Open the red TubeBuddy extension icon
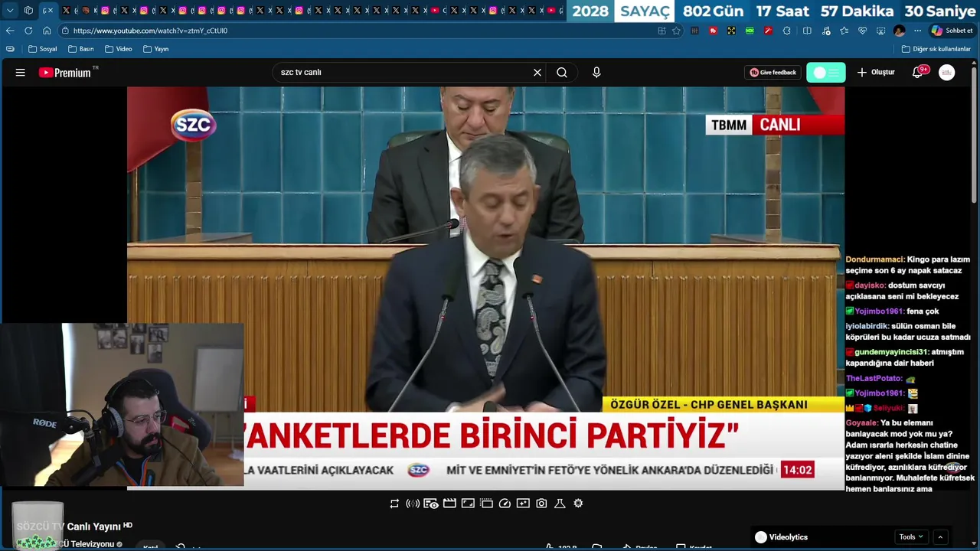The height and width of the screenshot is (551, 980). click(x=713, y=31)
